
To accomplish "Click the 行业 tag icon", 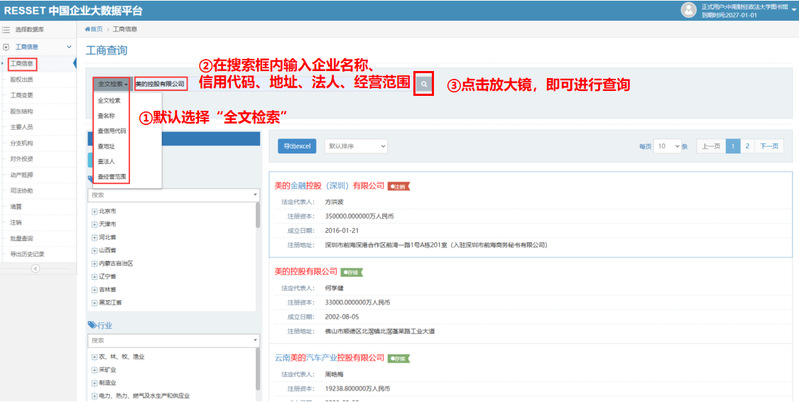I will click(93, 324).
